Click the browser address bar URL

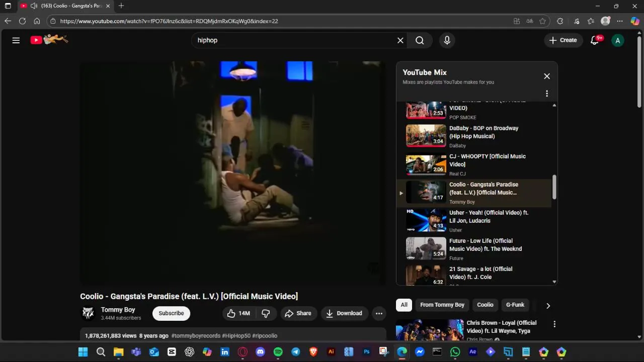[169, 21]
